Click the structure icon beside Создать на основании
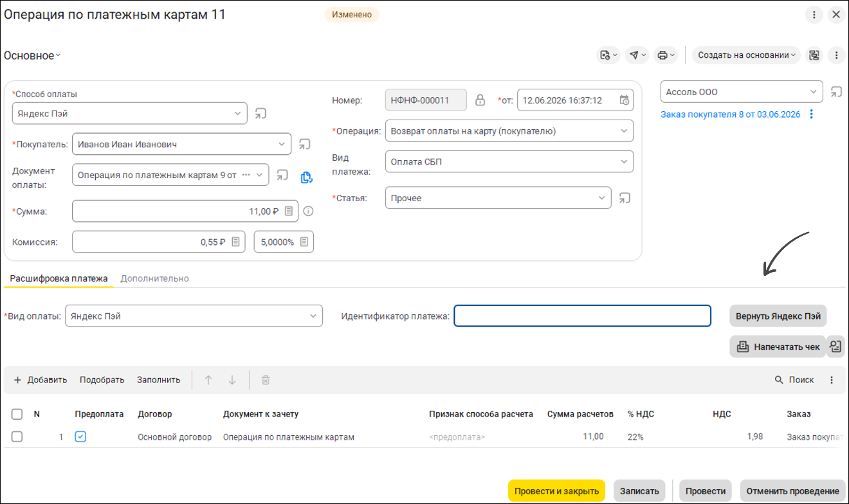Screen dimensions: 849x504 [814, 55]
